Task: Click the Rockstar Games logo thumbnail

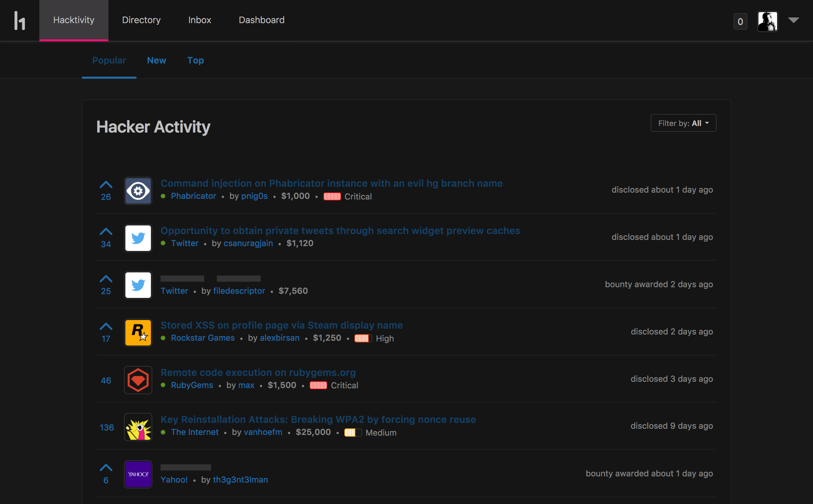Action: (138, 332)
